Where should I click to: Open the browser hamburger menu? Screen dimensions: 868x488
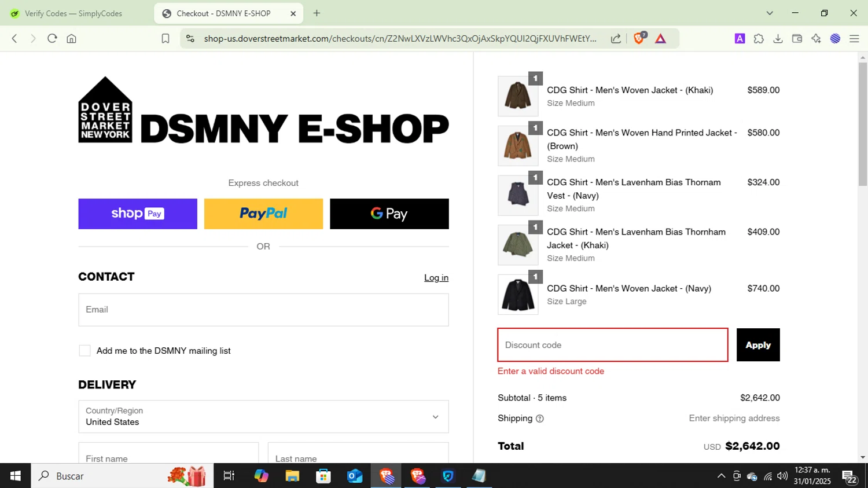pyautogui.click(x=854, y=39)
